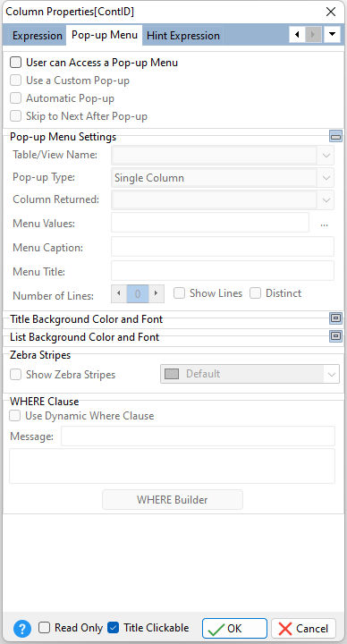Image resolution: width=347 pixels, height=644 pixels.
Task: Check the Distinct checkbox
Action: pos(256,293)
